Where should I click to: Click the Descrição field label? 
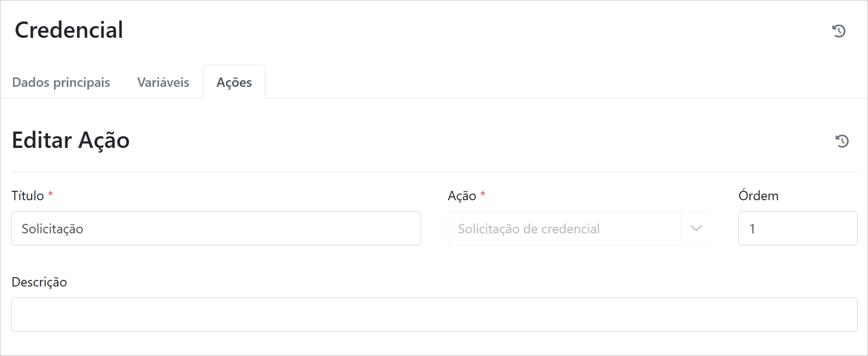click(39, 282)
